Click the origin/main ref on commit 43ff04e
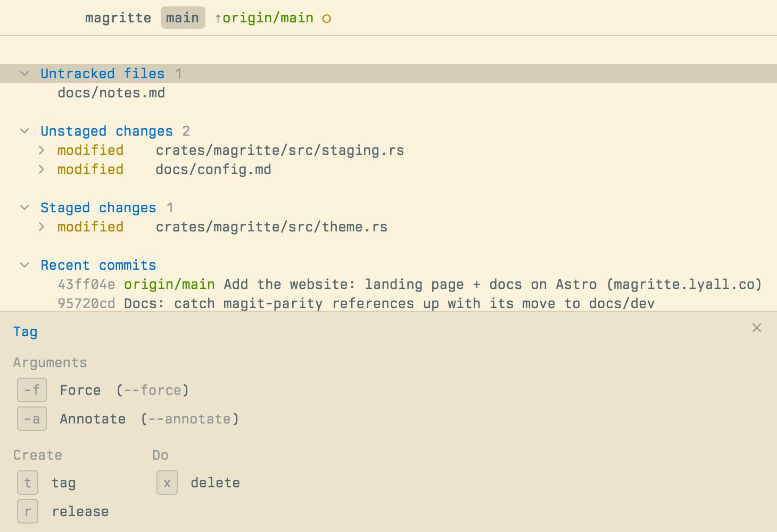The width and height of the screenshot is (777, 532). click(x=169, y=284)
